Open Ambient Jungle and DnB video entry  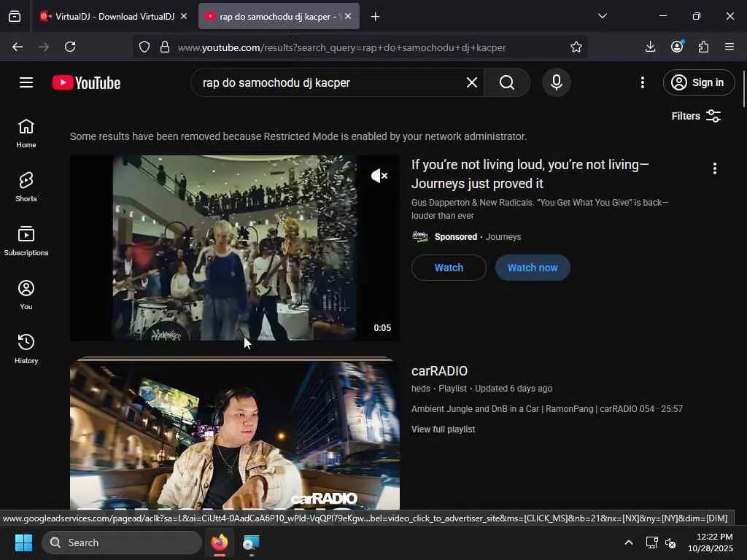547,408
